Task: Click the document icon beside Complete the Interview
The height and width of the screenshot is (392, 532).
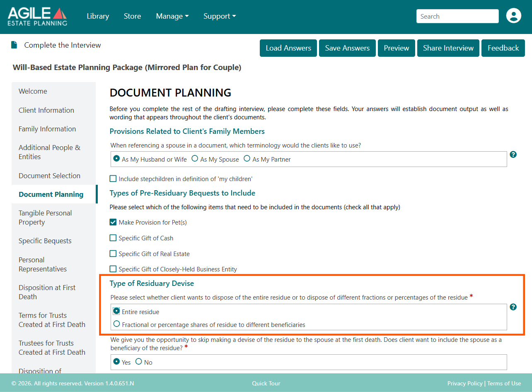Action: (15, 45)
